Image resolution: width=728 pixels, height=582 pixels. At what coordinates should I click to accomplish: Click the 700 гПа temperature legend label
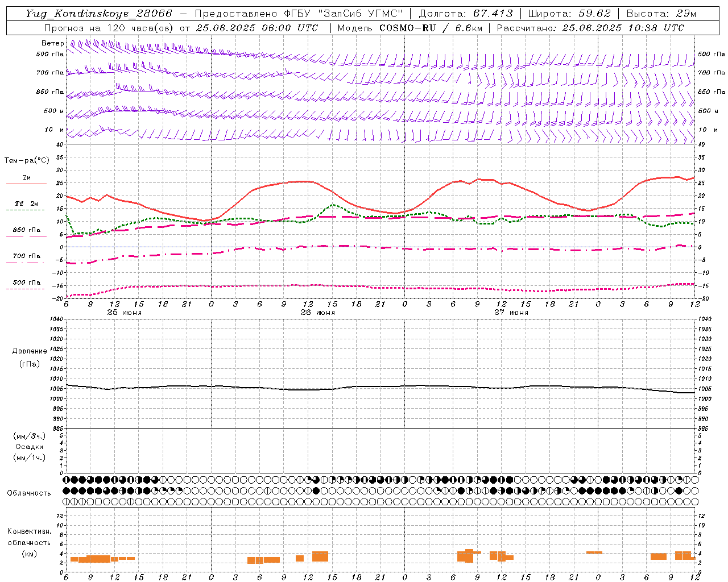coord(26,256)
